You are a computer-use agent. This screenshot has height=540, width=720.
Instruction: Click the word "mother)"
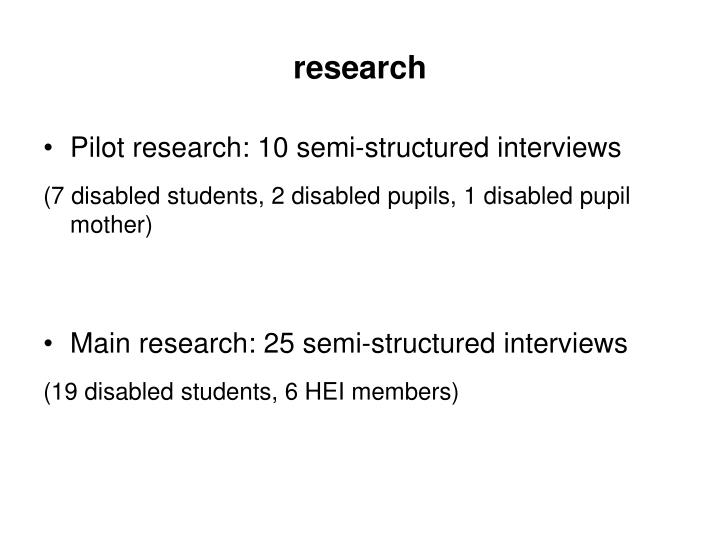111,225
